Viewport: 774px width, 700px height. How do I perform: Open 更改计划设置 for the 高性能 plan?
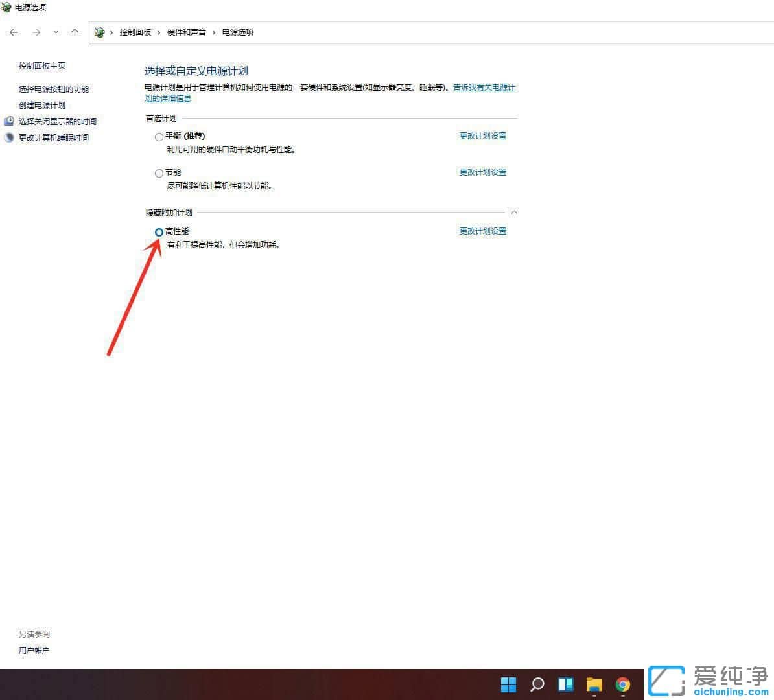tap(482, 231)
